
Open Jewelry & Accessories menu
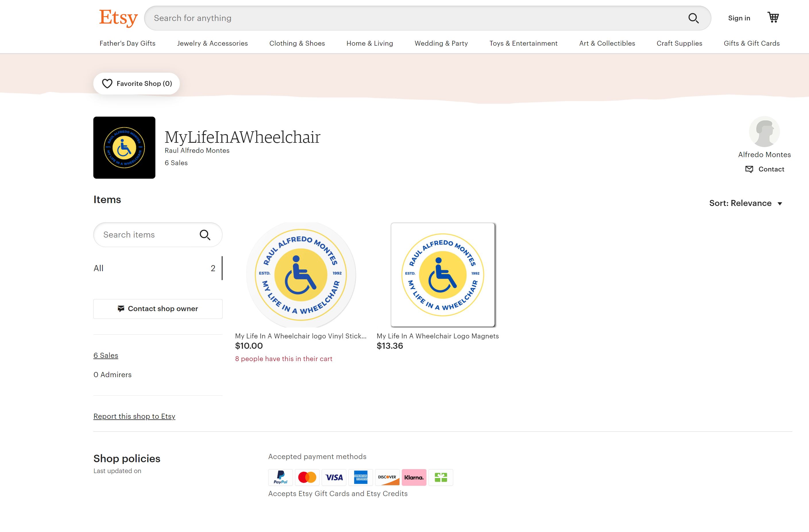(212, 43)
